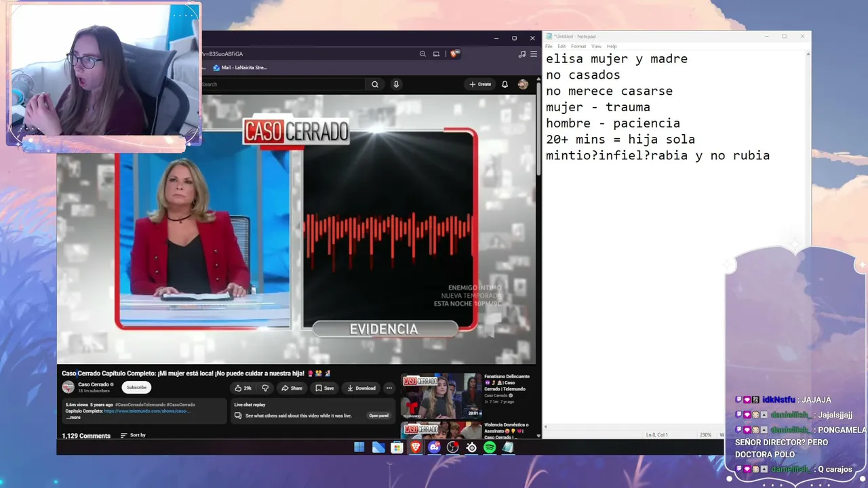
Task: Open the blue files app on the taskbar
Action: click(378, 447)
